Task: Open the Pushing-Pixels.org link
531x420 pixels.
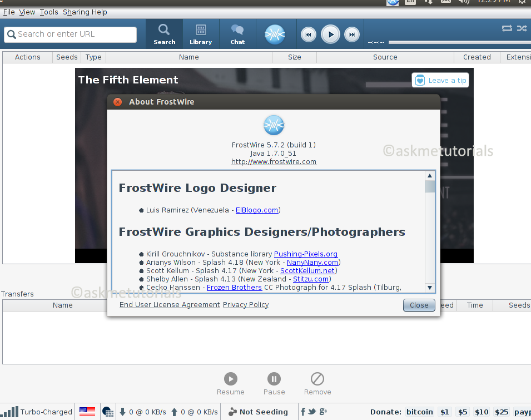Action: 305,254
